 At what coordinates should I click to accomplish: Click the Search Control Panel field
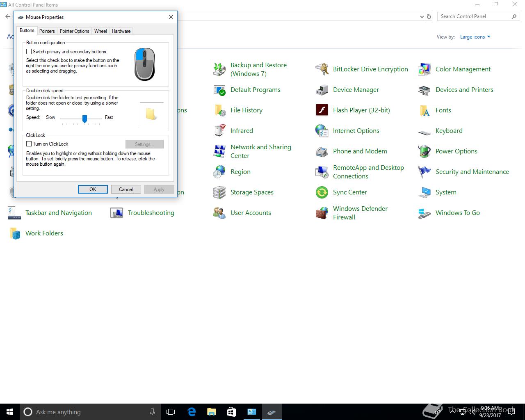[x=478, y=16]
